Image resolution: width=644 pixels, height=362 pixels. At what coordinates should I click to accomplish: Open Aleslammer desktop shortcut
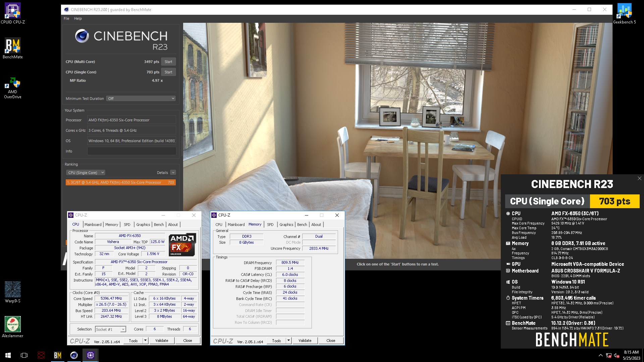pyautogui.click(x=13, y=327)
